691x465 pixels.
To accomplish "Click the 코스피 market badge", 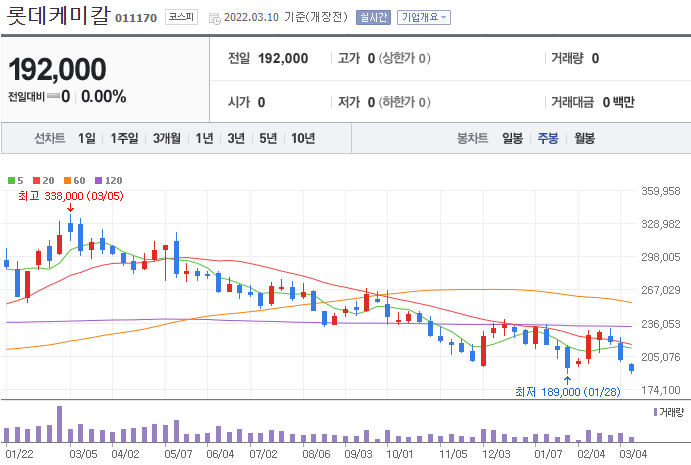I will 181,17.
